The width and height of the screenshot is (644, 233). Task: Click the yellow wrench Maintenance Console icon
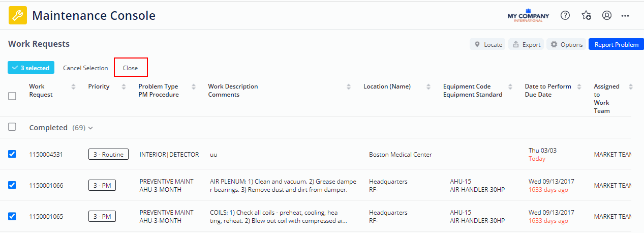coord(18,15)
